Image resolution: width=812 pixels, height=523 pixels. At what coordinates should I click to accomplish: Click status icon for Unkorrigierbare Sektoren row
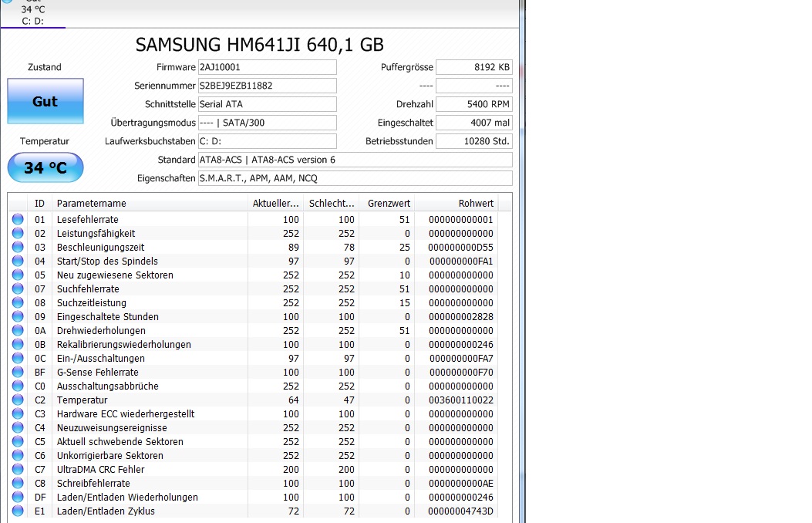tap(19, 455)
